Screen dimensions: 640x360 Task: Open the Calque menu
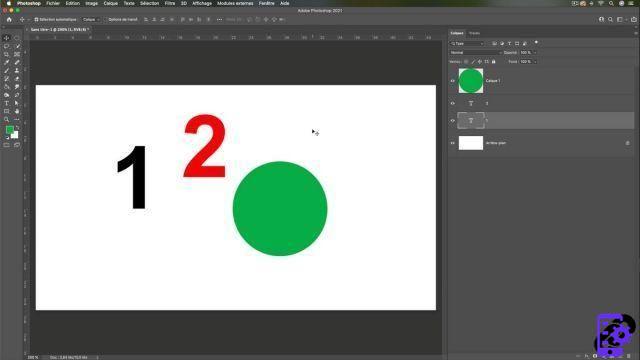coord(110,3)
